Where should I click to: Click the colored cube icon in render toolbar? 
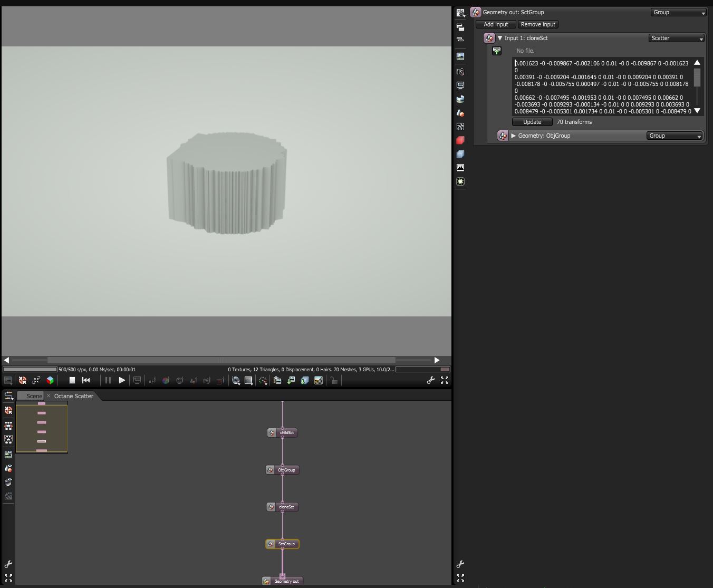pos(50,380)
